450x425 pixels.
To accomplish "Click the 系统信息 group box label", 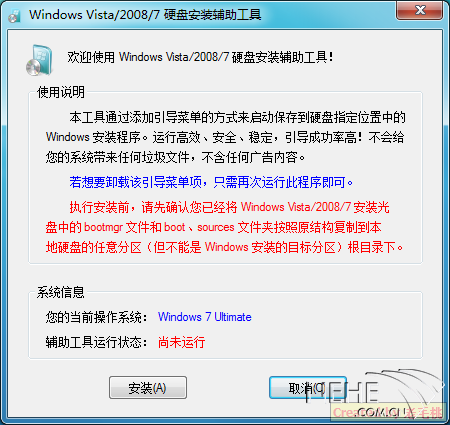I will pyautogui.click(x=61, y=292).
